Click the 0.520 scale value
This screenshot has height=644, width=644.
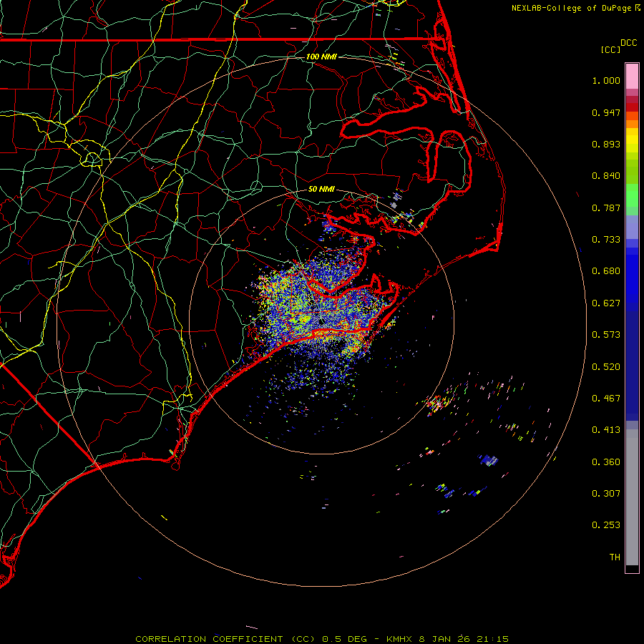tap(606, 367)
